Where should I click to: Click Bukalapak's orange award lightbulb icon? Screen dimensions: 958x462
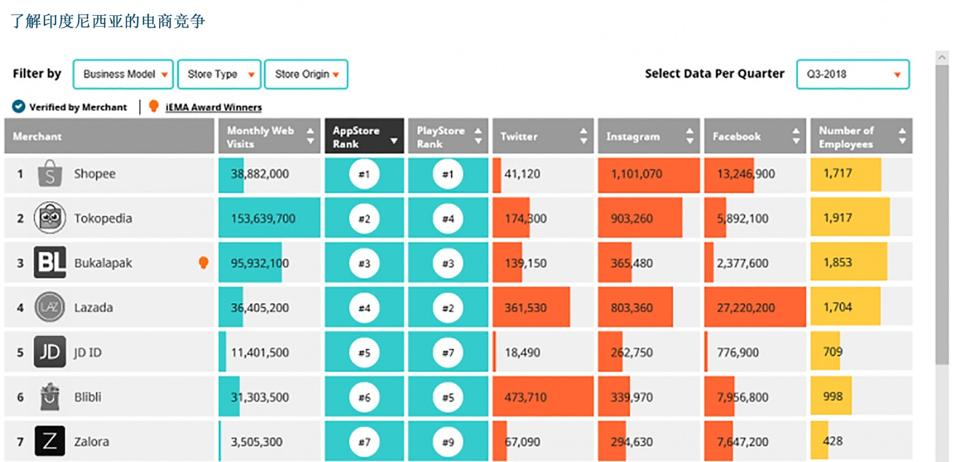[203, 263]
